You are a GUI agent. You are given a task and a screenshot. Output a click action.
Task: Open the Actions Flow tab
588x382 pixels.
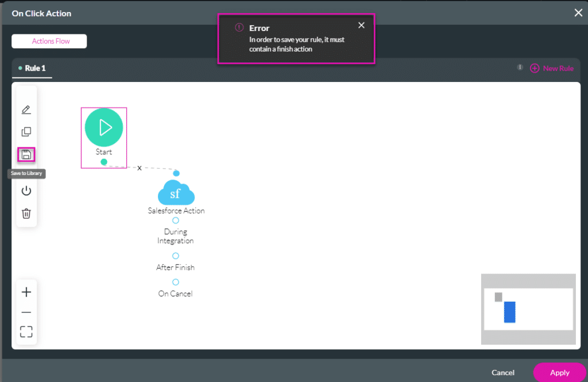point(49,41)
